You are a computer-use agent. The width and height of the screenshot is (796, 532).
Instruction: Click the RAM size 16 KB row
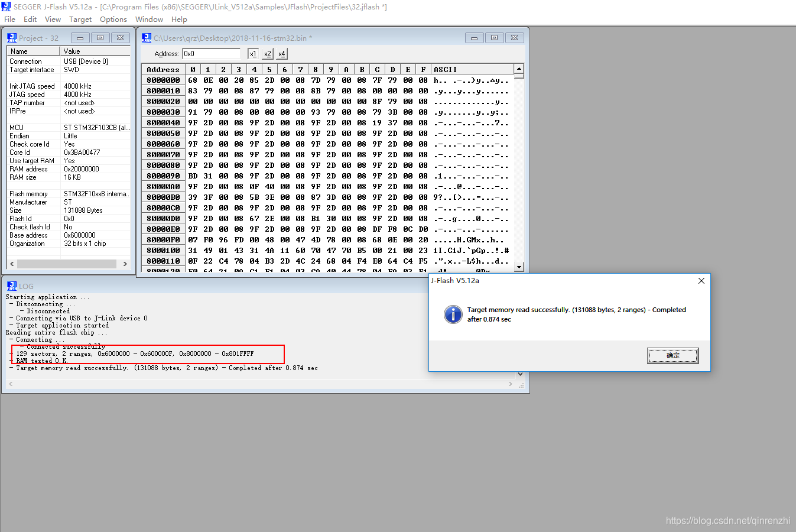pos(69,177)
